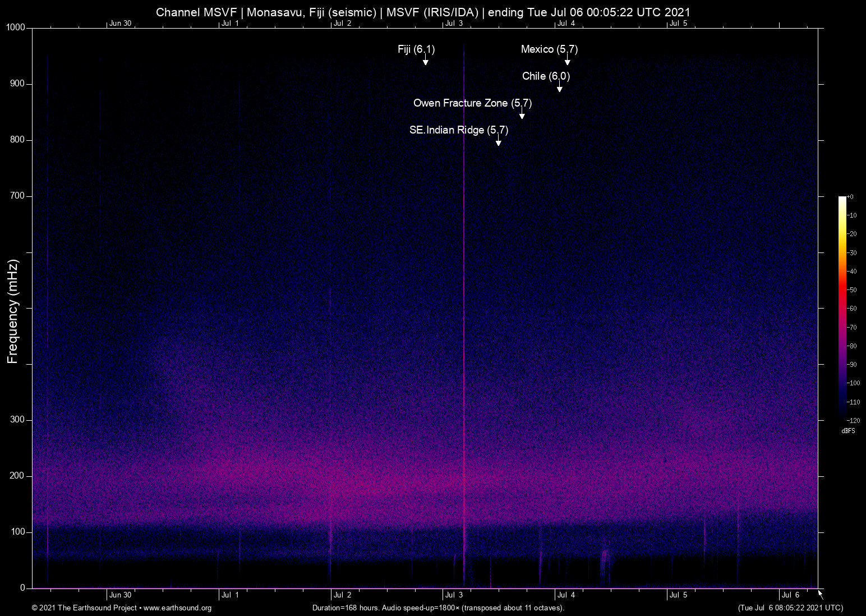Click the arrow beneath the Fiji (6.1) label

425,61
